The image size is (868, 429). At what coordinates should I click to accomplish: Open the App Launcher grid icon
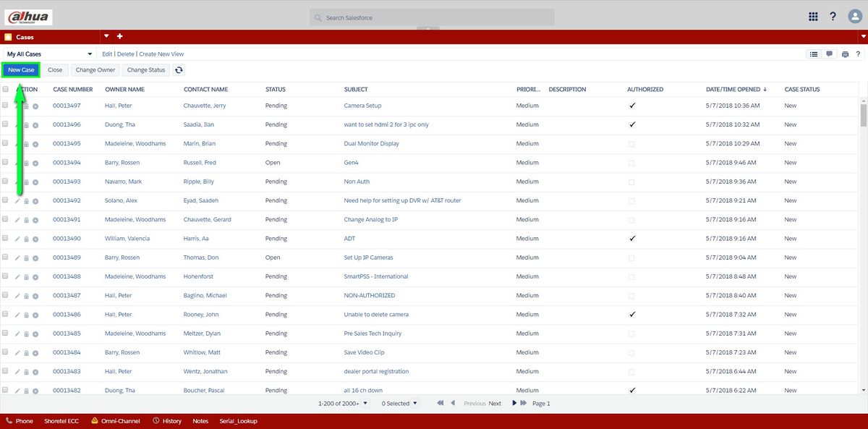[x=813, y=17]
